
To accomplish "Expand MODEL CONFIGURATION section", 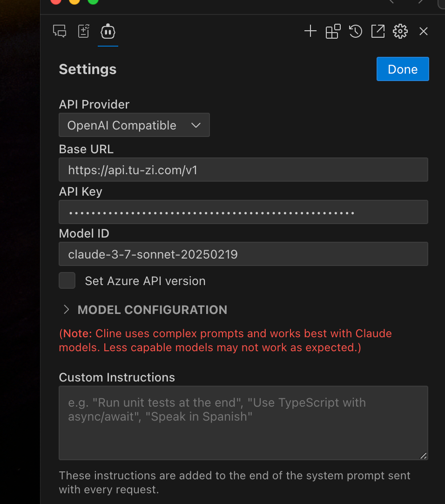I will (152, 310).
